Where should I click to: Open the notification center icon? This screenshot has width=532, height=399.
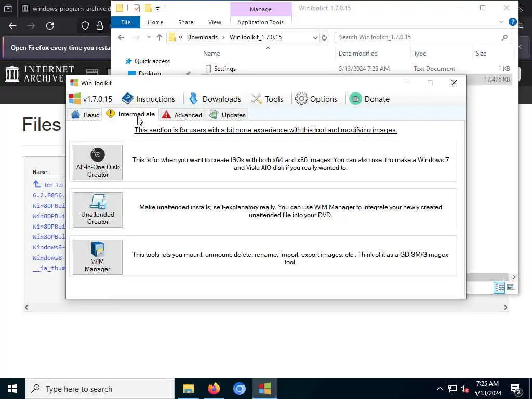(516, 390)
